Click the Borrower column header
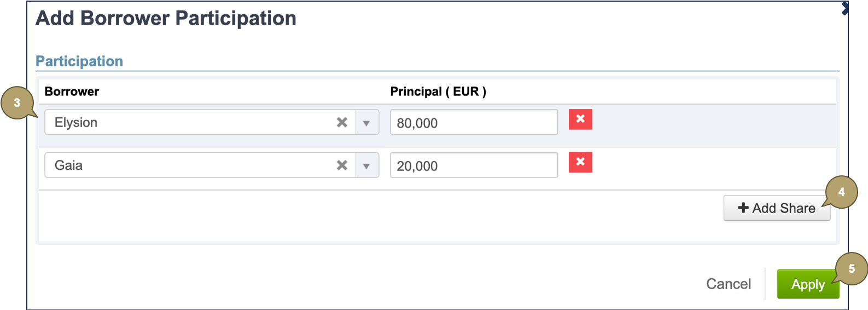Screen dimensions: 868x310 (x=72, y=91)
